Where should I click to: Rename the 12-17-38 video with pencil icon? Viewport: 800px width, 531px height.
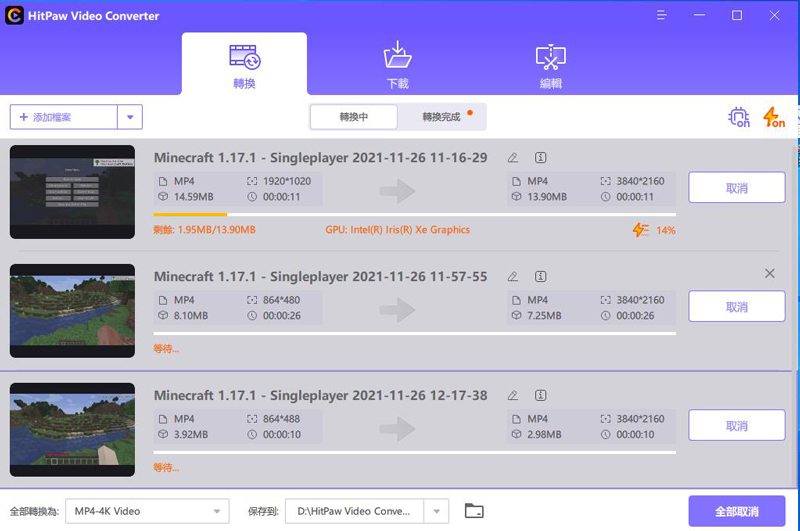[x=513, y=395]
